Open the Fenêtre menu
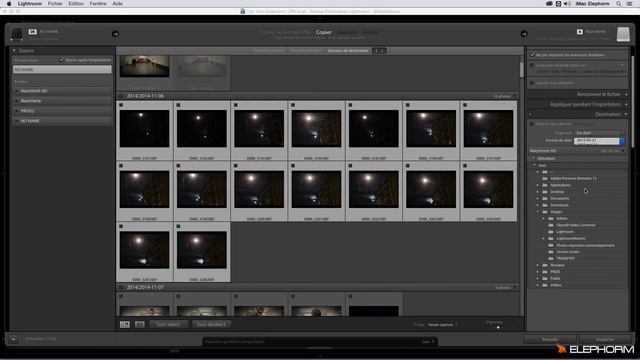Screen dimensions: 640x360 coord(98,4)
